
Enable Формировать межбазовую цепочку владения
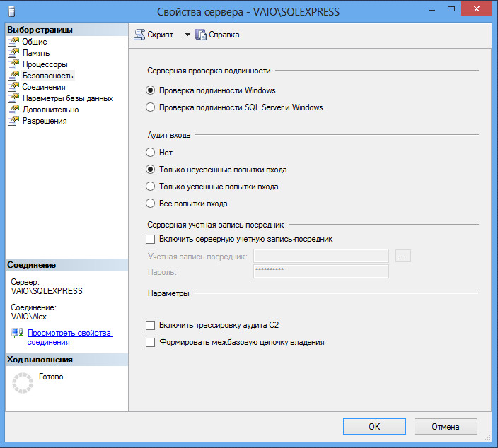(150, 342)
